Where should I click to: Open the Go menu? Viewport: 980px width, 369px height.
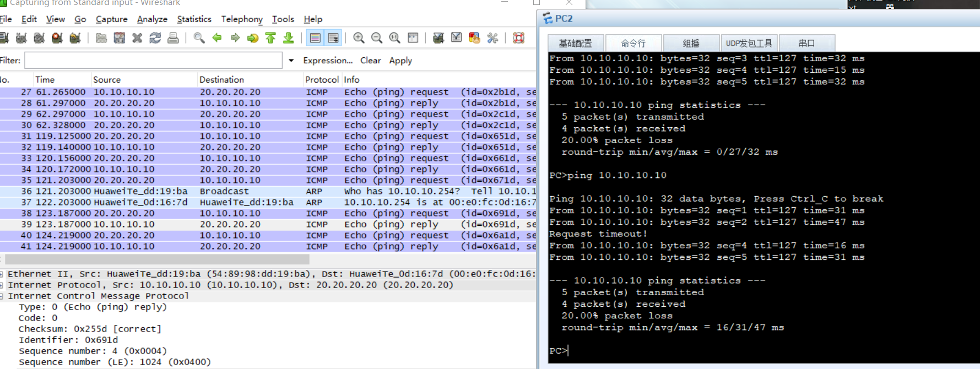point(80,19)
